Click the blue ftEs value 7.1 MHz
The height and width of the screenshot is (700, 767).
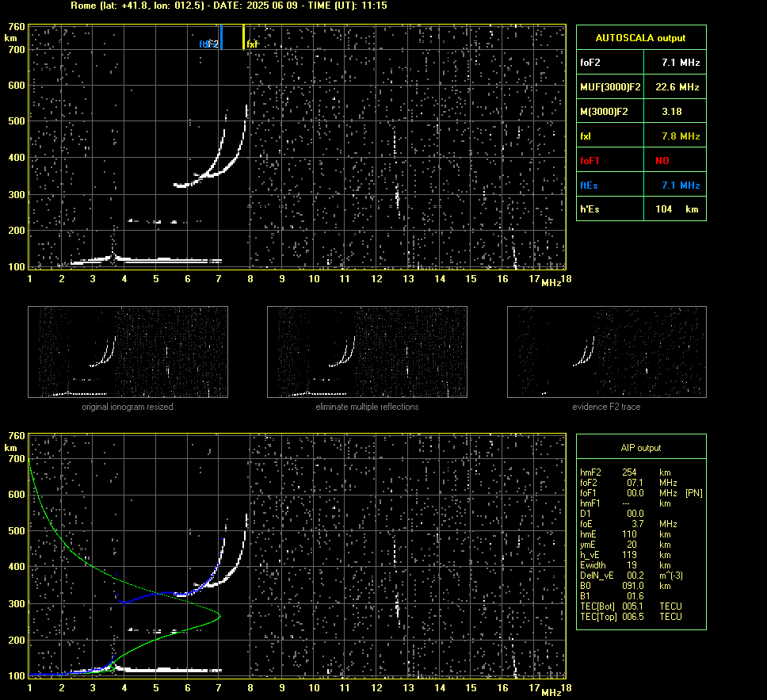(x=681, y=185)
